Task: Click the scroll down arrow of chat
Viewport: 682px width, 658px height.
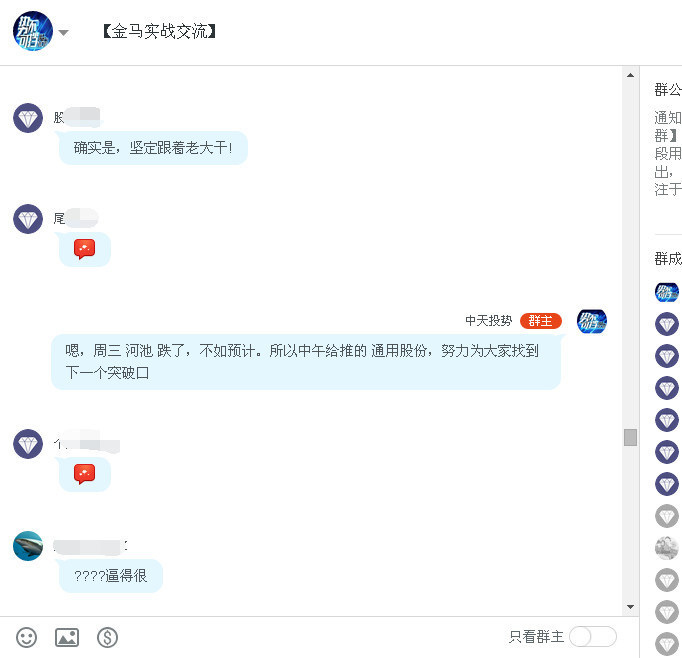Action: pyautogui.click(x=630, y=607)
